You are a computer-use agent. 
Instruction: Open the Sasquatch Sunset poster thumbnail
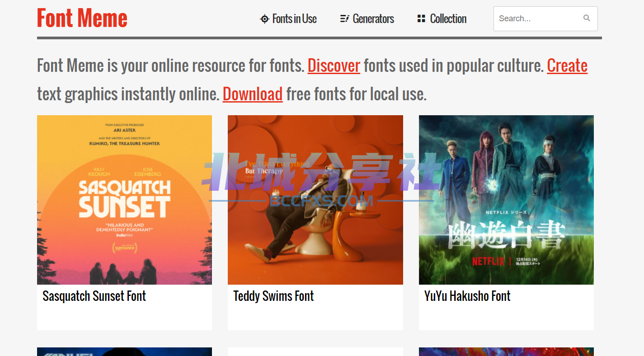coord(124,200)
